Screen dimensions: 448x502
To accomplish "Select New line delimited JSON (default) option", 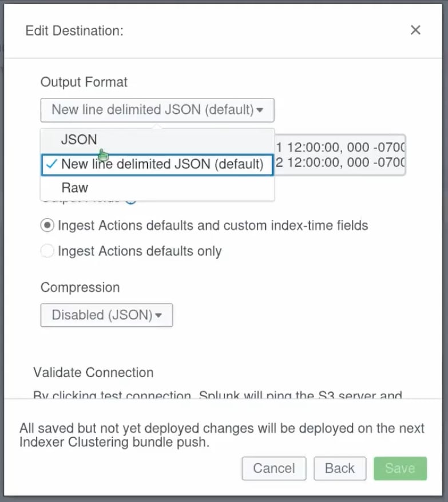I will point(162,164).
